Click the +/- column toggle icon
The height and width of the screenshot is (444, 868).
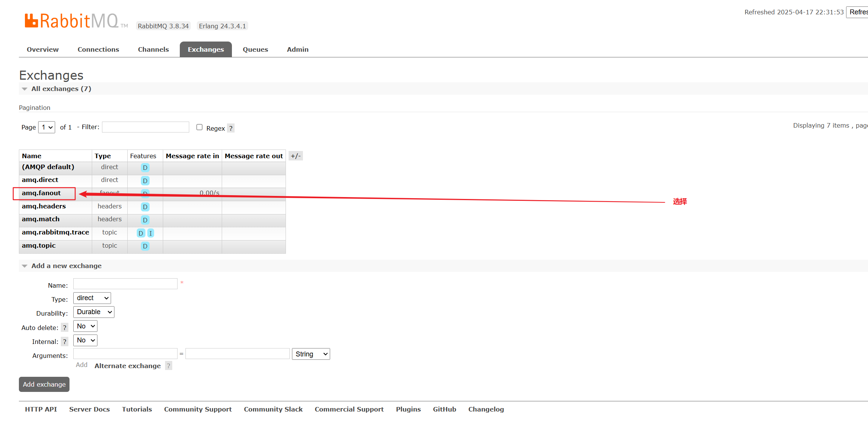click(295, 156)
